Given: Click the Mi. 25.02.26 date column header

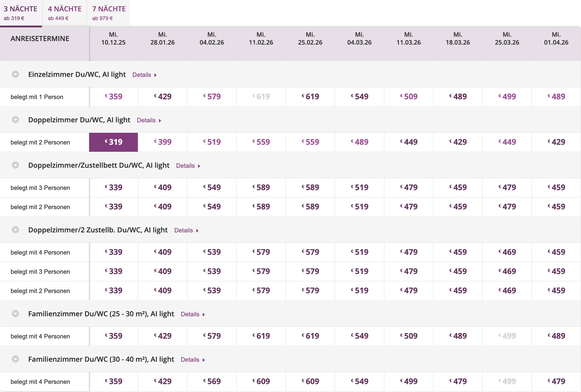Looking at the screenshot, I should pos(310,39).
